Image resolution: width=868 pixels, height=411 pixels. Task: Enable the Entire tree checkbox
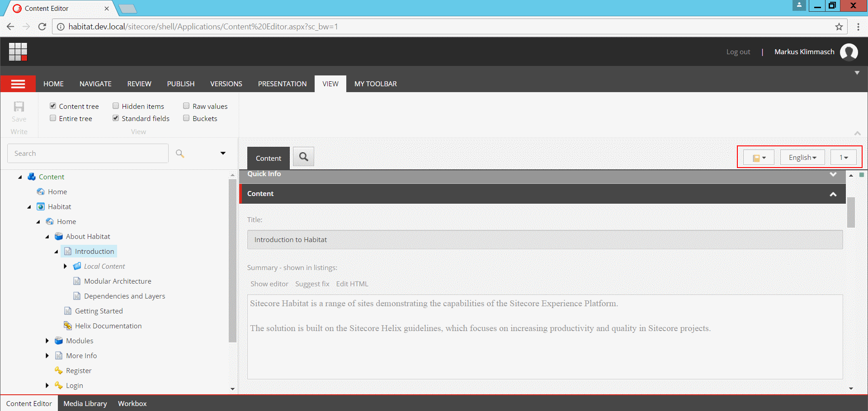(53, 118)
